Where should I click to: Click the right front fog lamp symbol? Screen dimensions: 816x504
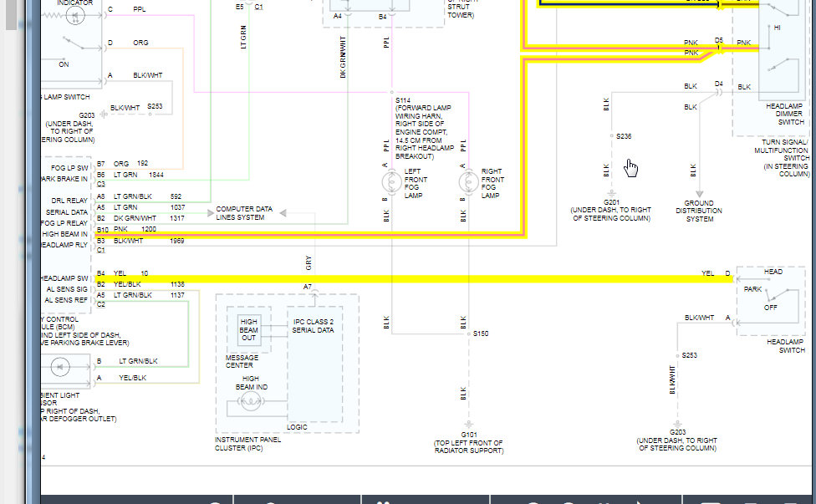(468, 182)
